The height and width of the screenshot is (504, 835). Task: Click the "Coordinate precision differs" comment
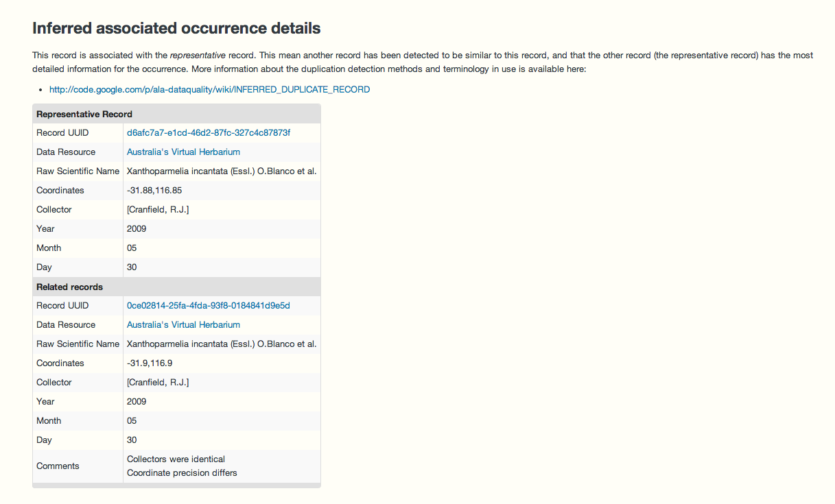point(182,472)
